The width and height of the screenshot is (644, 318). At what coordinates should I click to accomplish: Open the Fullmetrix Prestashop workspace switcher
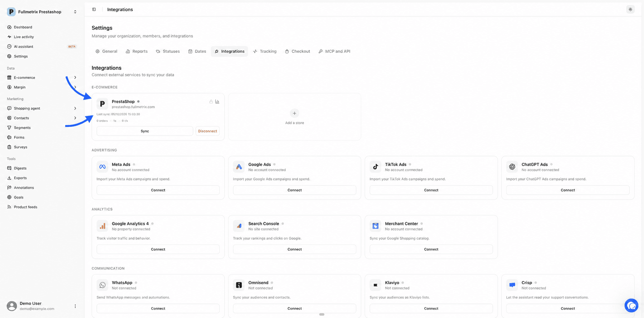point(42,12)
